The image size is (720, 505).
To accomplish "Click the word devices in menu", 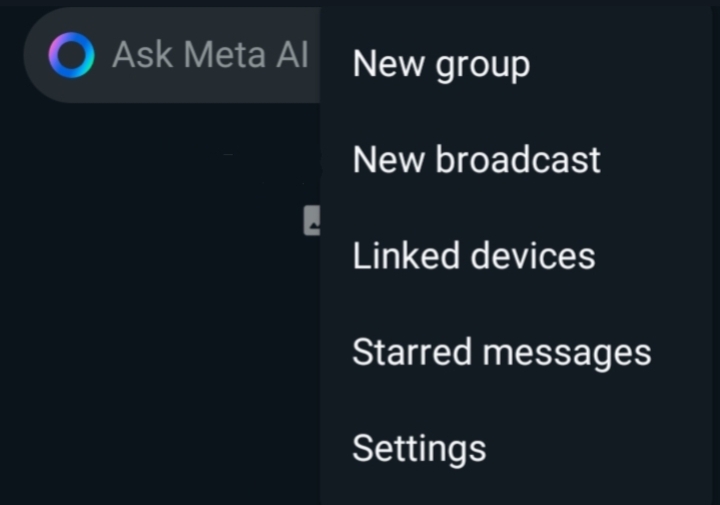I will 533,256.
